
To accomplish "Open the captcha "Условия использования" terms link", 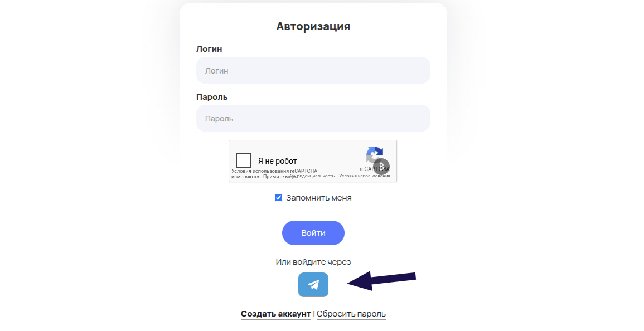I will pos(365,176).
